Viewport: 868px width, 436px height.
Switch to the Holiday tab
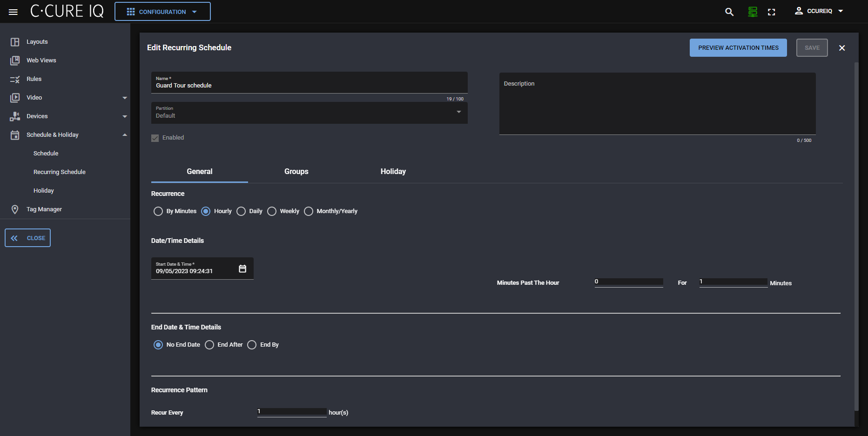point(393,172)
